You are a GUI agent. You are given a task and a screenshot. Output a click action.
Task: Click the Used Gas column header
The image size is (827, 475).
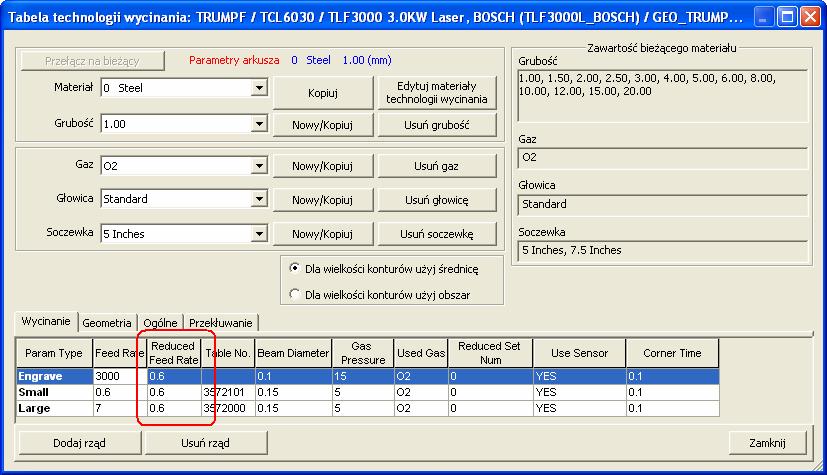(x=421, y=353)
